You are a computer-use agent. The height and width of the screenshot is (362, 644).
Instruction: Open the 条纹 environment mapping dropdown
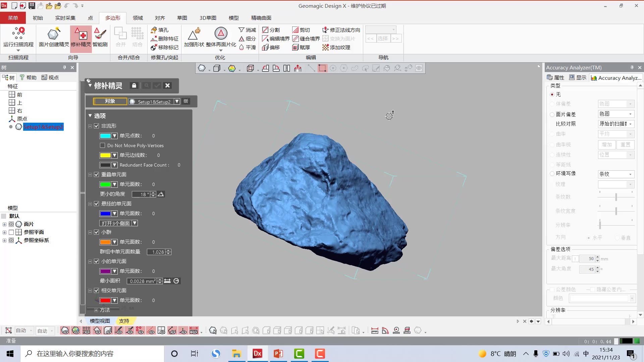click(616, 174)
